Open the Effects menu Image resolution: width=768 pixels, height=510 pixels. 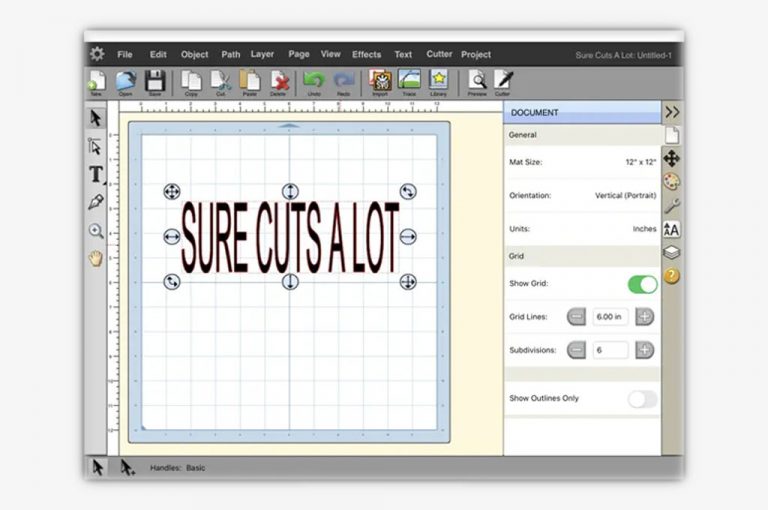point(366,54)
